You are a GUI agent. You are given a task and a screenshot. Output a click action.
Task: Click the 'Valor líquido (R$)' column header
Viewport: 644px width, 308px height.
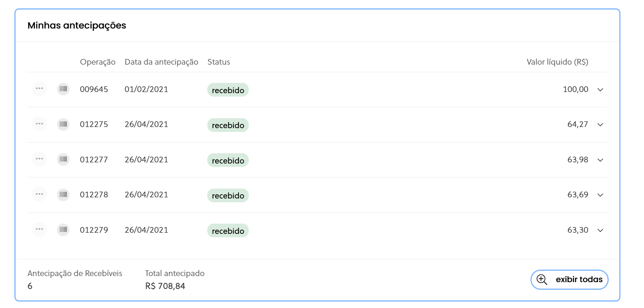tap(557, 62)
